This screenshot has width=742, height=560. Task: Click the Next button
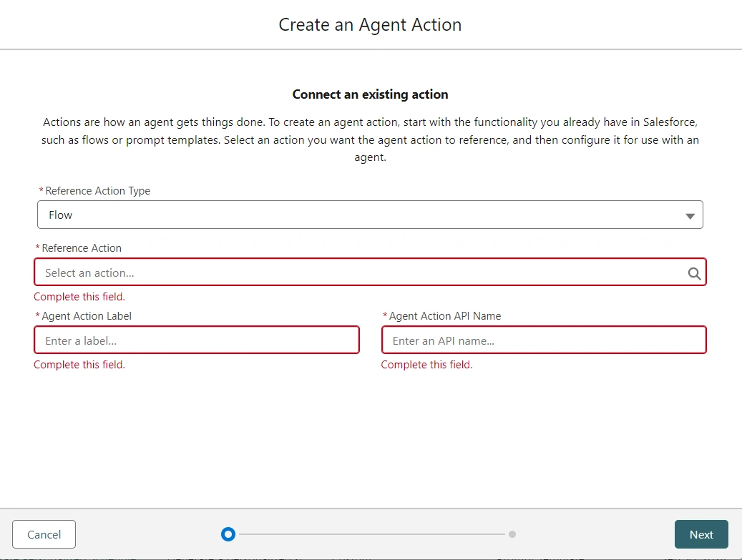[x=701, y=534]
